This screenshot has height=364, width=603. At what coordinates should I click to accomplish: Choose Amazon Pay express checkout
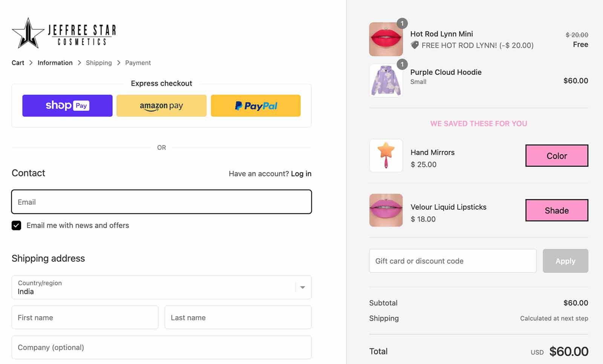pos(161,106)
